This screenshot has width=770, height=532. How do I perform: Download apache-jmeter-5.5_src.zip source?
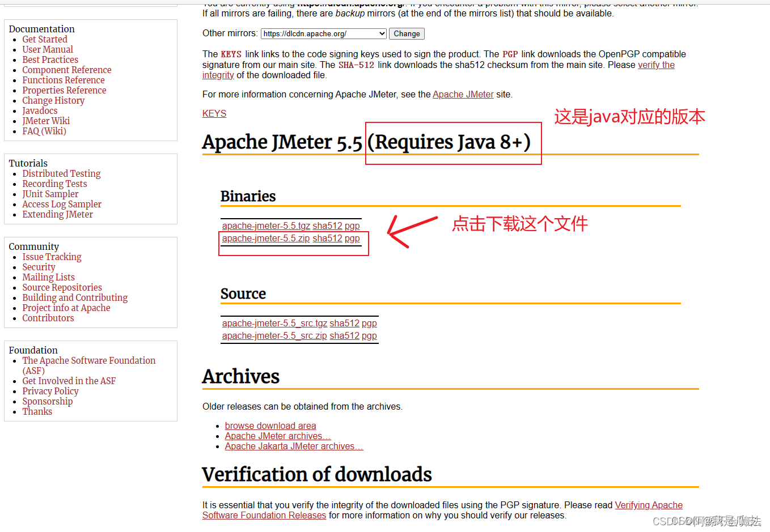(x=274, y=335)
